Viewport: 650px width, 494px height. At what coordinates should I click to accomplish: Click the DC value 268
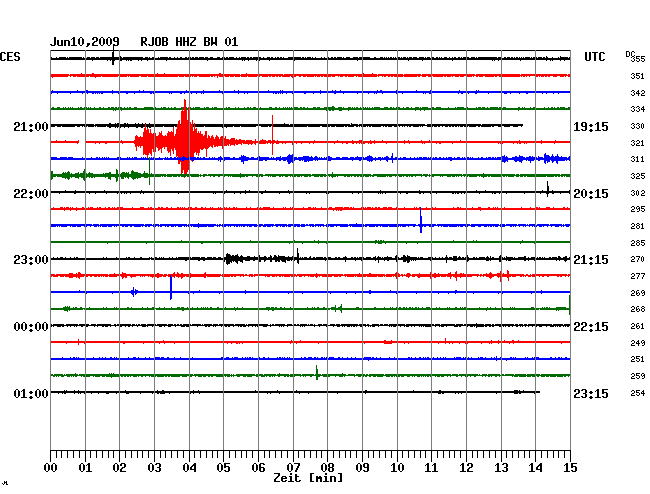click(638, 310)
